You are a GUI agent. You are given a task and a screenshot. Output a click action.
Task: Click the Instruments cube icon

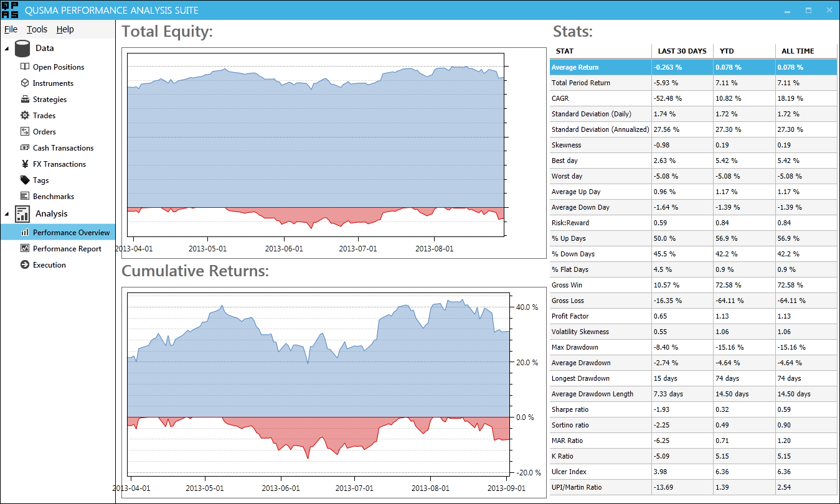point(25,83)
